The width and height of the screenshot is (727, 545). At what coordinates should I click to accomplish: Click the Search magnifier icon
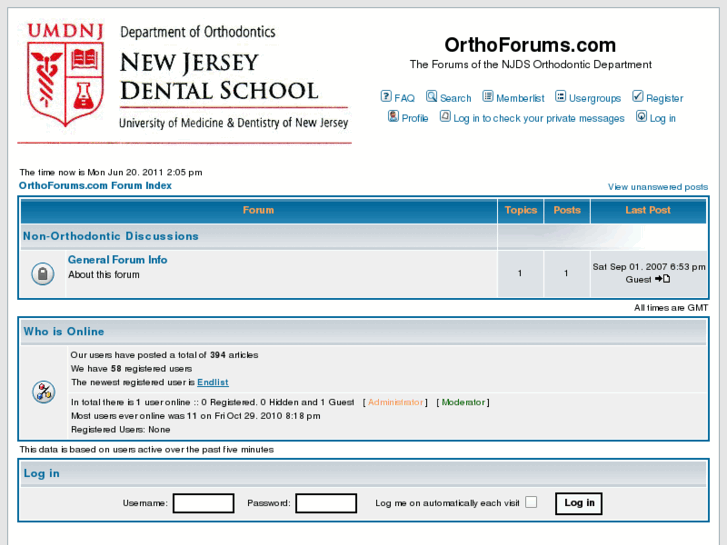pos(431,96)
